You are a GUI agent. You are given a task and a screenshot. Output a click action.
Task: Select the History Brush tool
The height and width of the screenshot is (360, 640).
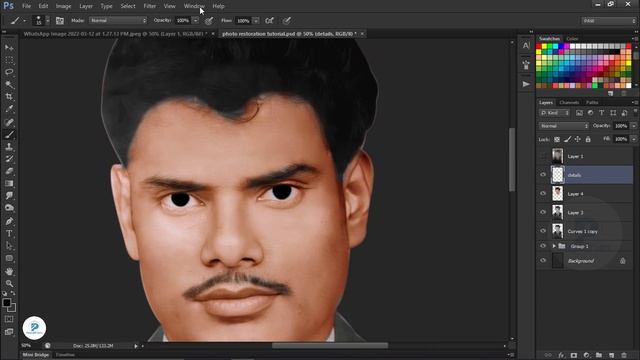point(9,159)
